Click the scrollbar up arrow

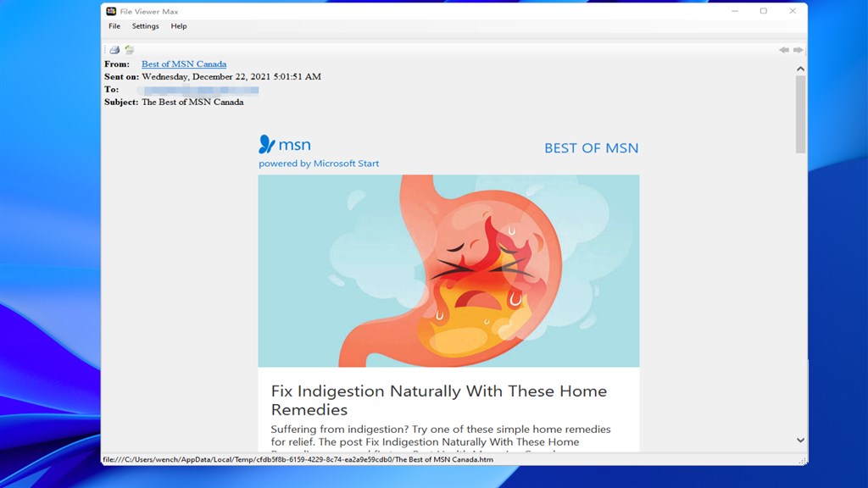point(800,69)
